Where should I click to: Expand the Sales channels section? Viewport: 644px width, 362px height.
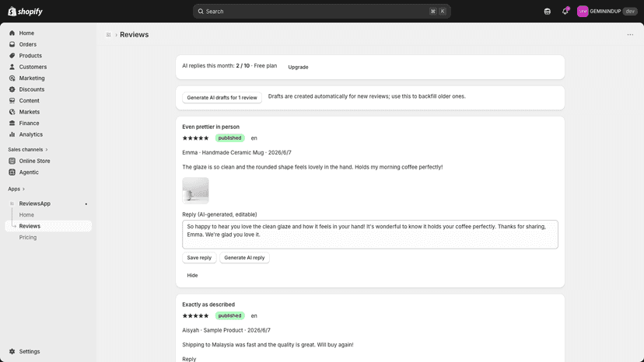pyautogui.click(x=27, y=149)
